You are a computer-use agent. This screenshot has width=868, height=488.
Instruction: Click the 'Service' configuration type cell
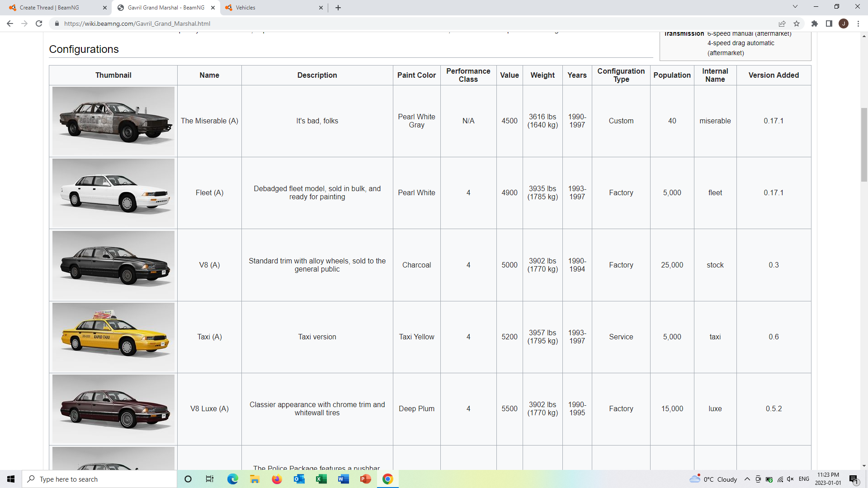621,337
